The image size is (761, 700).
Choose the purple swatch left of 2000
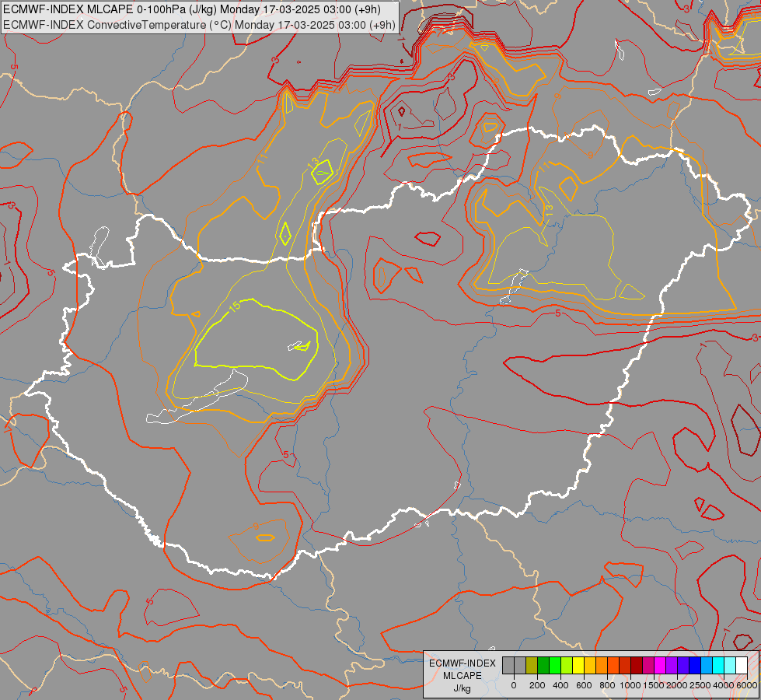(672, 666)
